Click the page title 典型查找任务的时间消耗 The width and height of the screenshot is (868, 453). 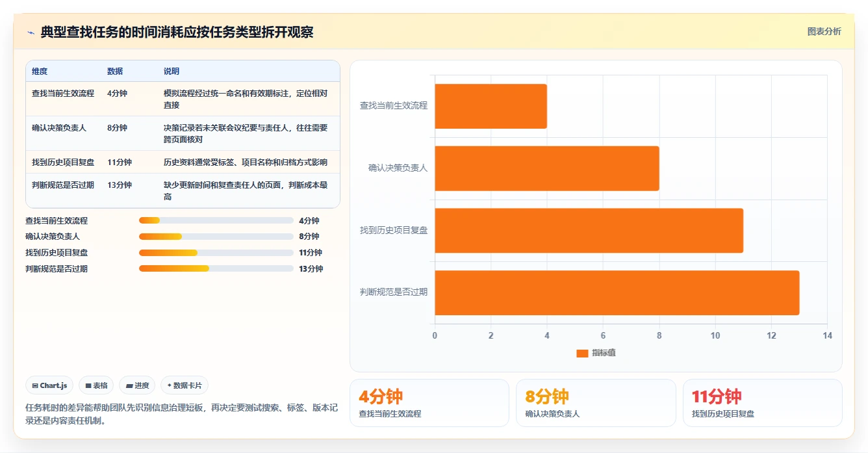coord(177,32)
